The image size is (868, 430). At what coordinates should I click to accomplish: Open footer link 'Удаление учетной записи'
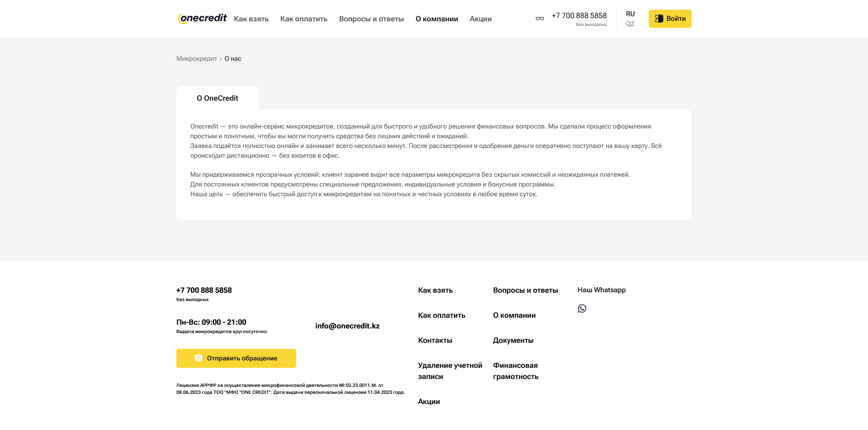[450, 371]
